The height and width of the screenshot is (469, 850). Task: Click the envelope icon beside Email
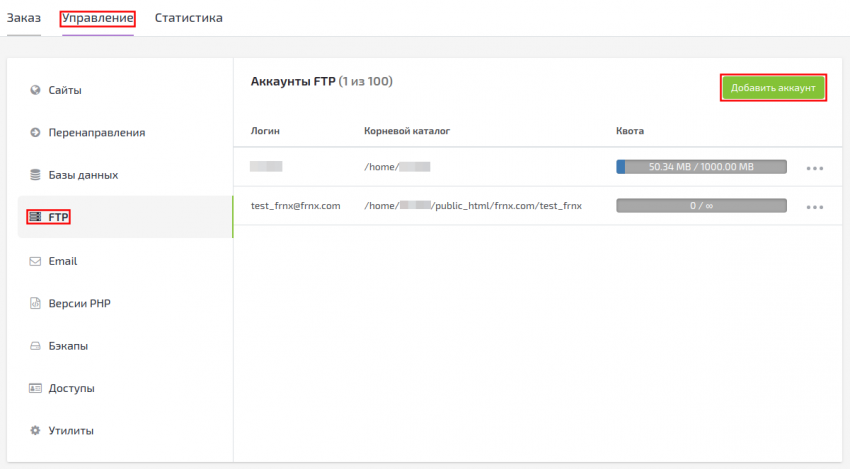[35, 261]
